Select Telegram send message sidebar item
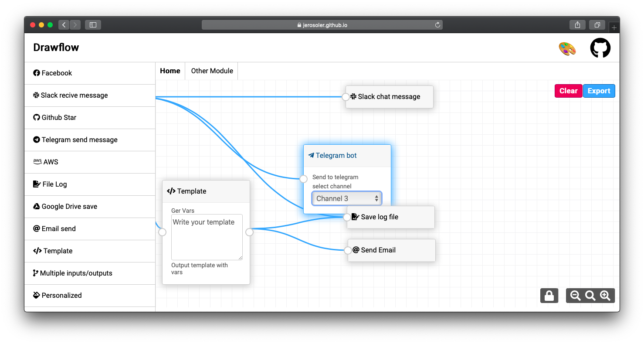 click(90, 140)
